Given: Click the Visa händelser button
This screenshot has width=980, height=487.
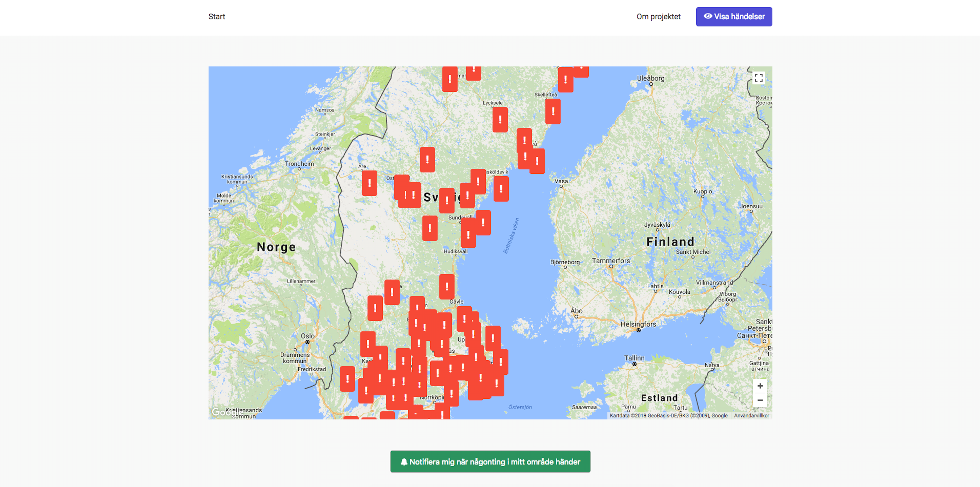Looking at the screenshot, I should click(734, 17).
